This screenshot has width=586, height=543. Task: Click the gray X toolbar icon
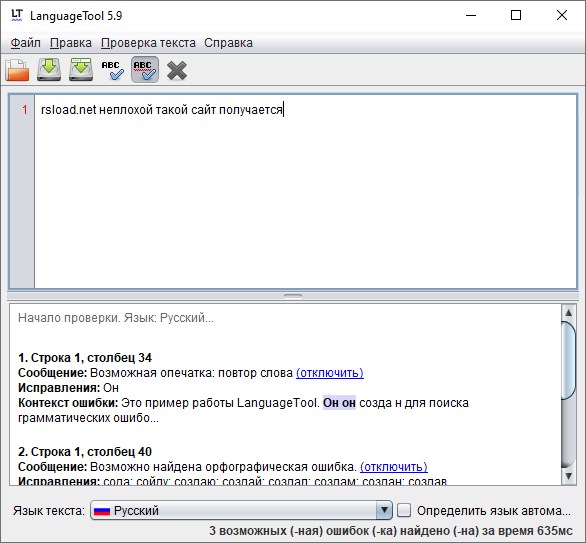click(177, 71)
